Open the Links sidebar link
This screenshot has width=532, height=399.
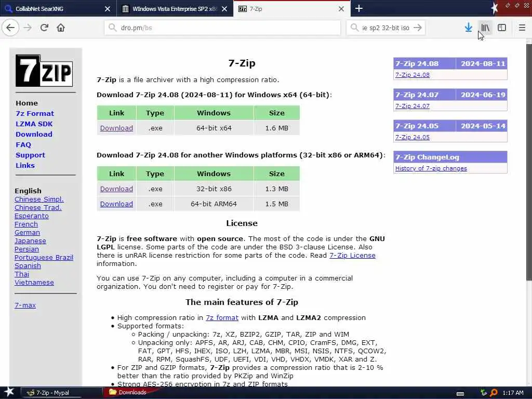pyautogui.click(x=25, y=165)
